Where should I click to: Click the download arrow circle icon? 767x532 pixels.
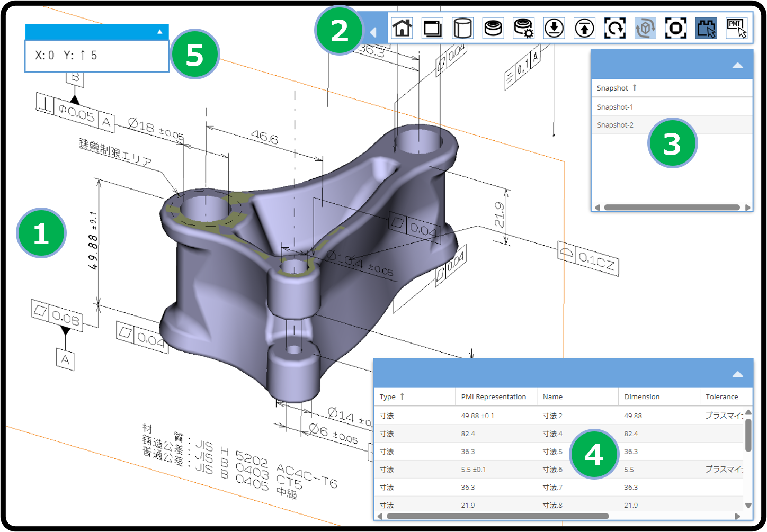pos(554,28)
